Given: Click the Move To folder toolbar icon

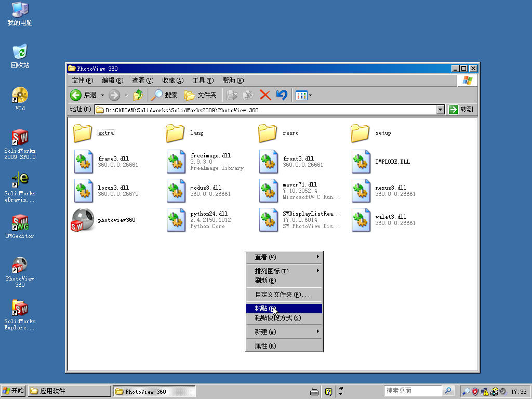Looking at the screenshot, I should (x=232, y=95).
